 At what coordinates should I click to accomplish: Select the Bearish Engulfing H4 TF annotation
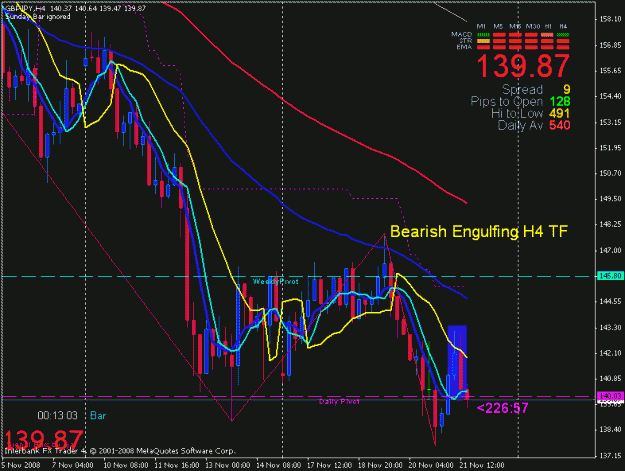point(479,232)
